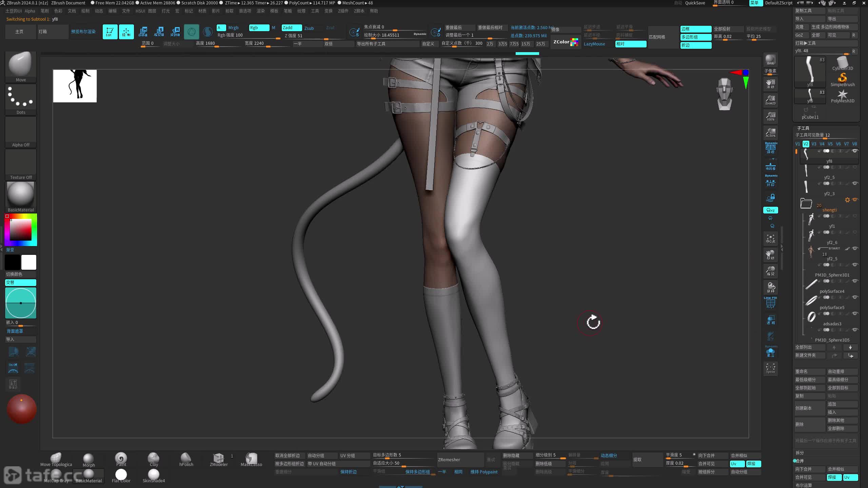Enable the Zsub mode
Screen dimensions: 868x488
point(309,28)
